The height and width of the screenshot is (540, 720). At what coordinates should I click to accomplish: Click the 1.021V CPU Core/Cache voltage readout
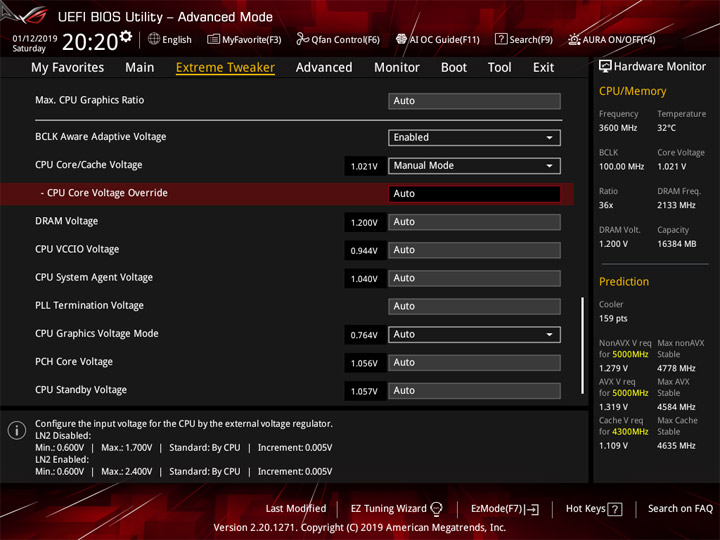click(x=364, y=166)
